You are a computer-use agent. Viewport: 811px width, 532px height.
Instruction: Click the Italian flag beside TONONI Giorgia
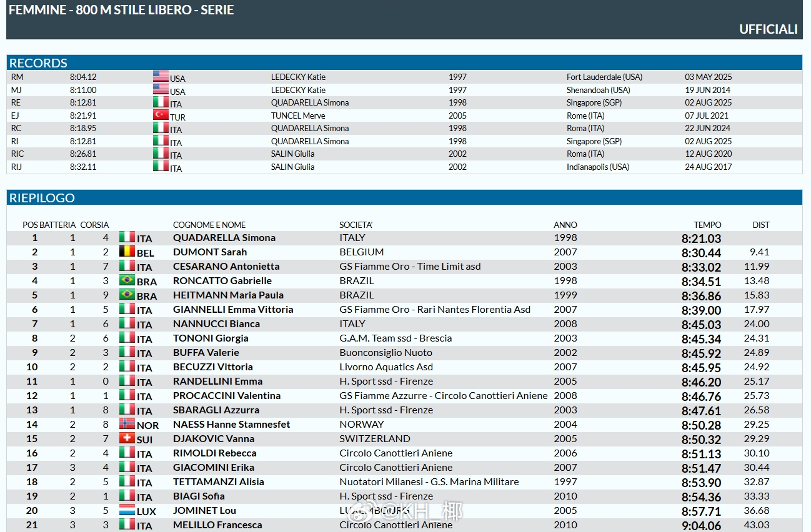(x=127, y=338)
